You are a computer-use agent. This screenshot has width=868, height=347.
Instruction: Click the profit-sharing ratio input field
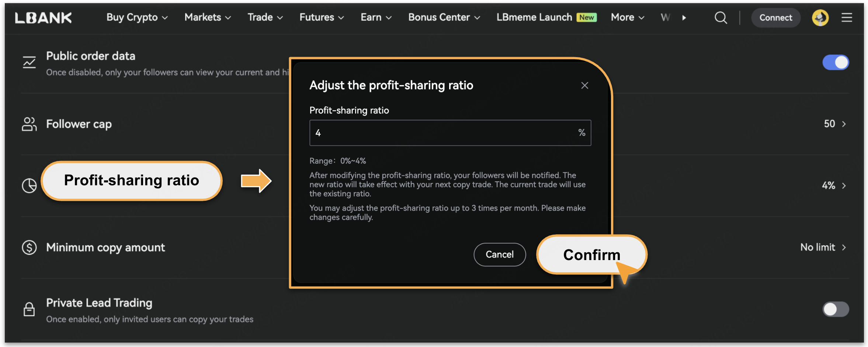(x=442, y=133)
